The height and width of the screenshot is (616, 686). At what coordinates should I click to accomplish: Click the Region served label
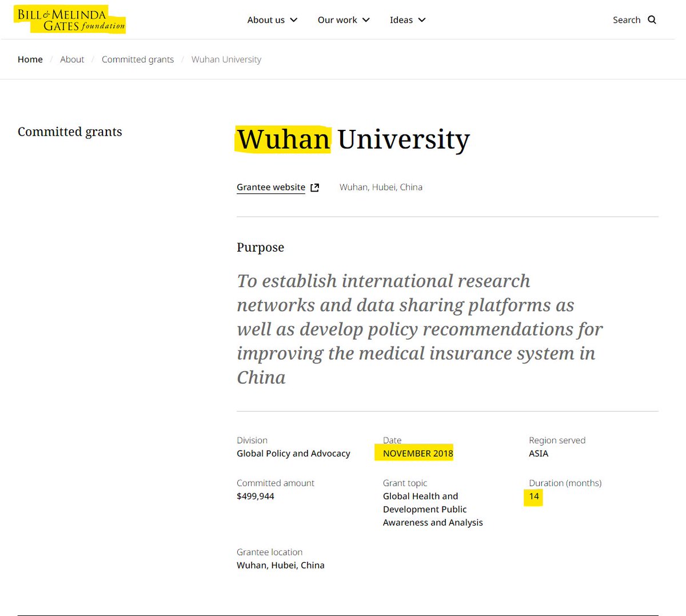(557, 440)
